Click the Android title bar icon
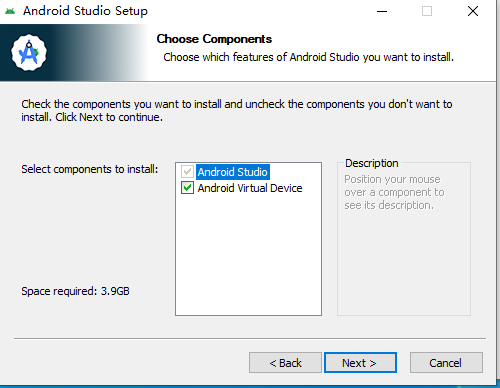Image resolution: width=500 pixels, height=388 pixels. [x=10, y=11]
